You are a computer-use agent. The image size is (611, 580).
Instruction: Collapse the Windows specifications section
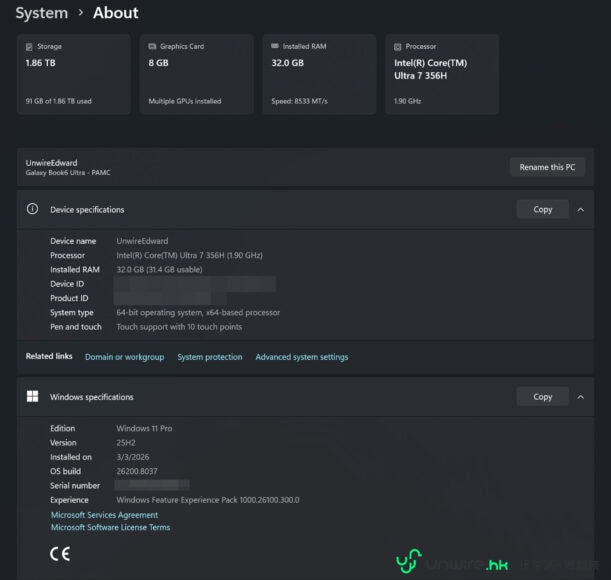pyautogui.click(x=581, y=397)
